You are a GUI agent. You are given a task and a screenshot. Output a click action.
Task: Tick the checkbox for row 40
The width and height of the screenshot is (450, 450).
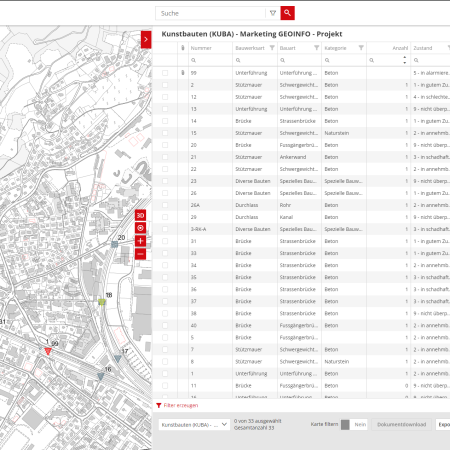click(165, 325)
